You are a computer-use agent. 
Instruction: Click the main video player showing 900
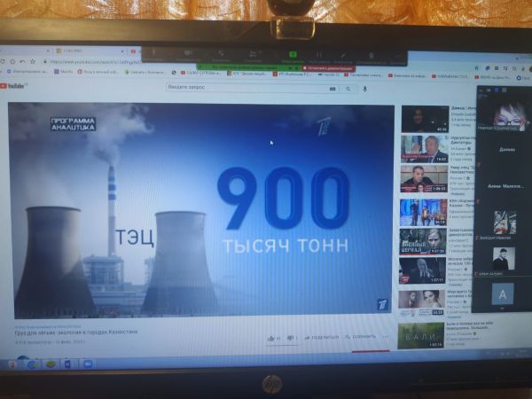(x=201, y=210)
